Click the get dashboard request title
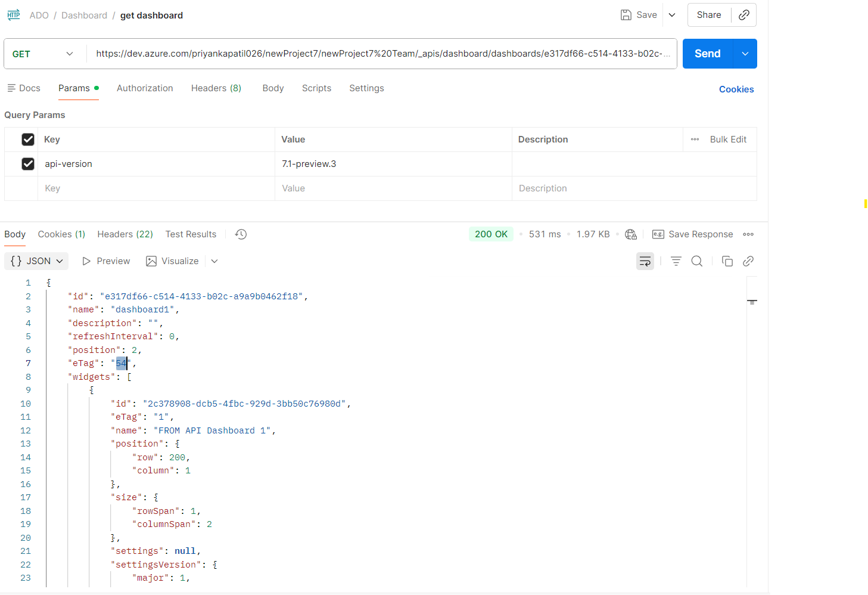This screenshot has height=595, width=868. 151,16
